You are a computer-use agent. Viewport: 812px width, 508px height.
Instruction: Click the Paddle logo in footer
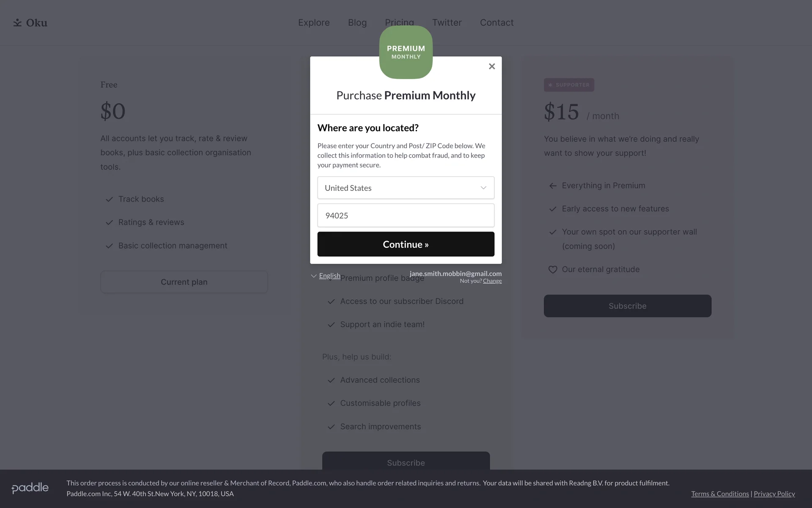(x=30, y=488)
